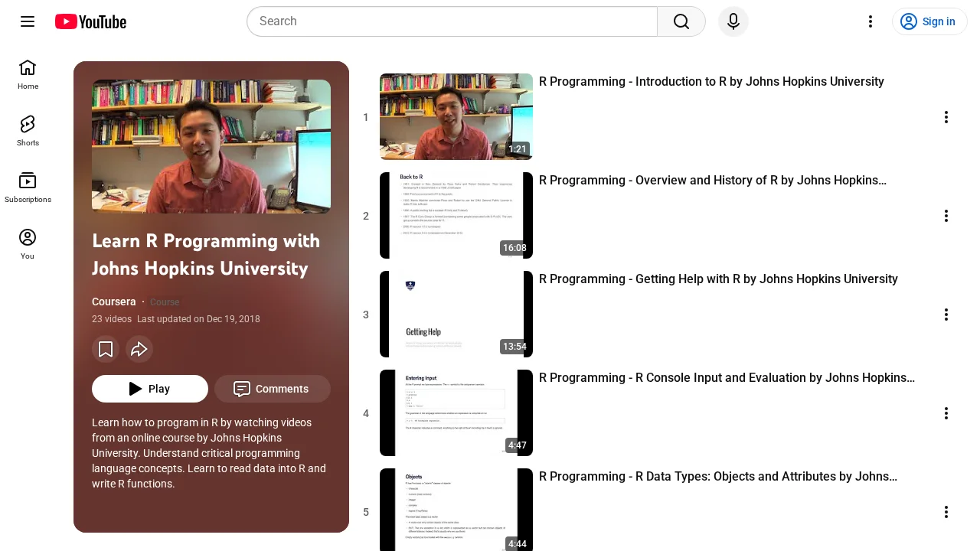Open 'Introduction to R' video title
This screenshot has height=551, width=980.
click(x=711, y=82)
